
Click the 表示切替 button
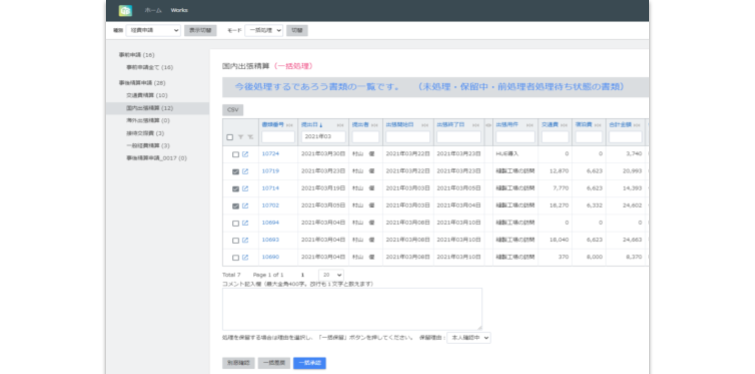tap(200, 30)
